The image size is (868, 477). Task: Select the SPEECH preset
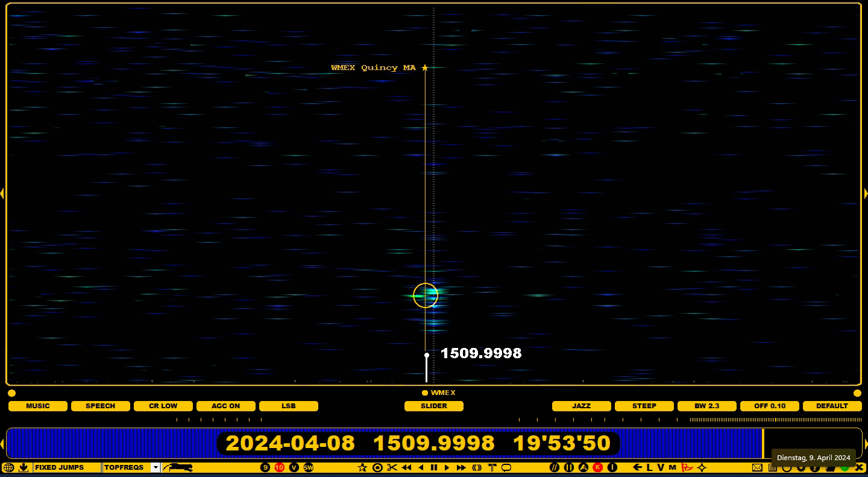(101, 406)
